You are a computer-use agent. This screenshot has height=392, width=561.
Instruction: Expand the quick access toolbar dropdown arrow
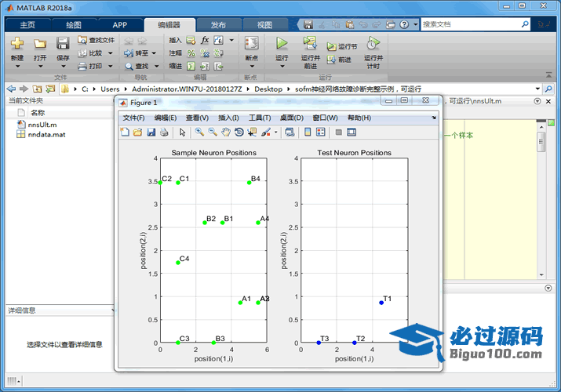coord(415,24)
